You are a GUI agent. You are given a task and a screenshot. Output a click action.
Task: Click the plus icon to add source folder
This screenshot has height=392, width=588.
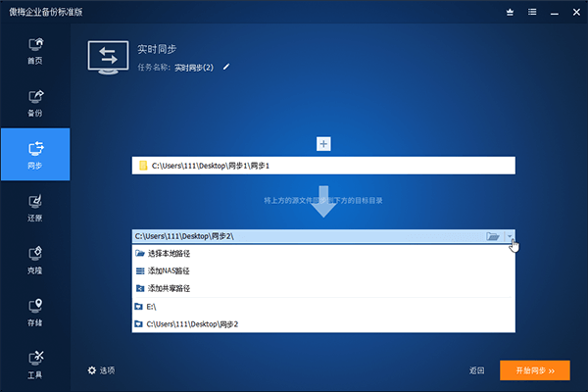323,144
